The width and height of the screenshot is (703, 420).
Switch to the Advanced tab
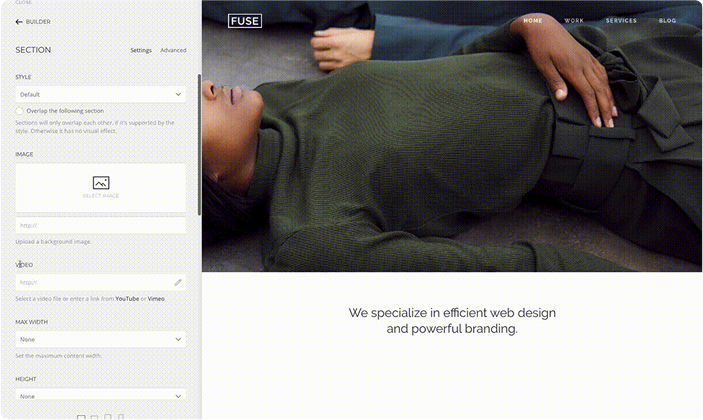pyautogui.click(x=173, y=50)
